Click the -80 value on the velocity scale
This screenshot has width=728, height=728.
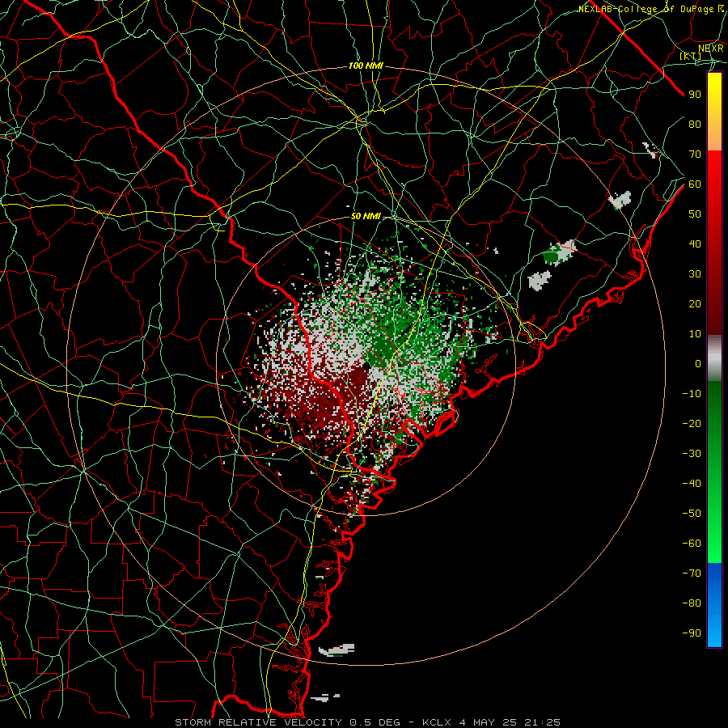point(692,603)
